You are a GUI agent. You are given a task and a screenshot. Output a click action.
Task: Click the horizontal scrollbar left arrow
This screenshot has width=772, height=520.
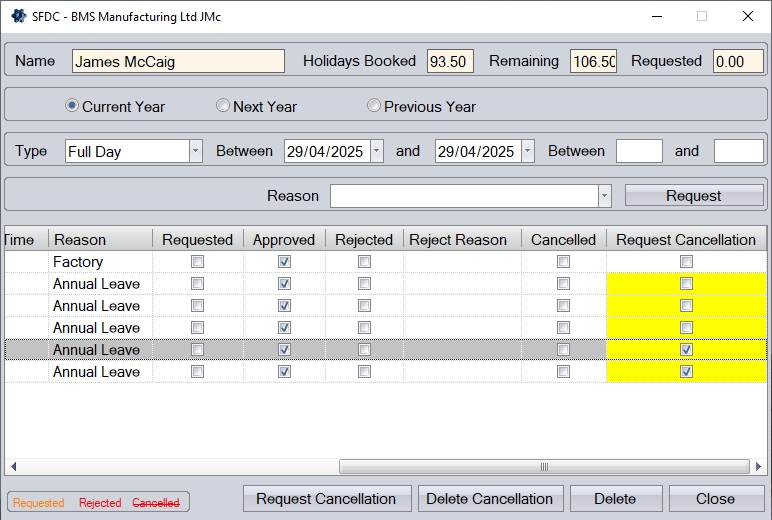(13, 467)
